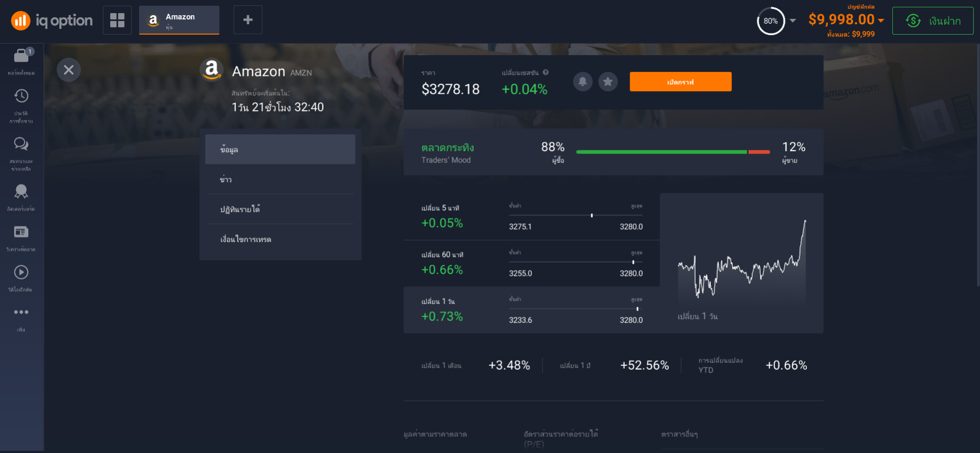Click the 1-day price mini chart
Screen dimensions: 980x453
coord(741,260)
